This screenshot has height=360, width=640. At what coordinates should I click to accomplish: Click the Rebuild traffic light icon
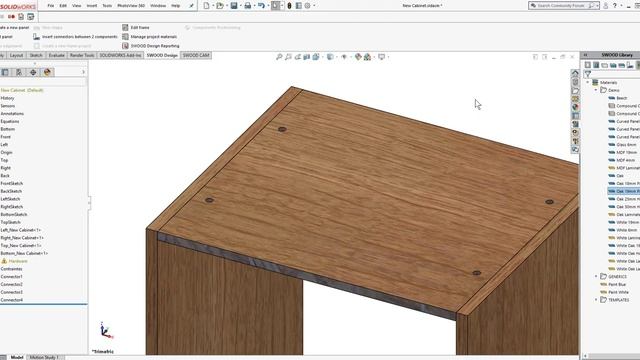(289, 6)
